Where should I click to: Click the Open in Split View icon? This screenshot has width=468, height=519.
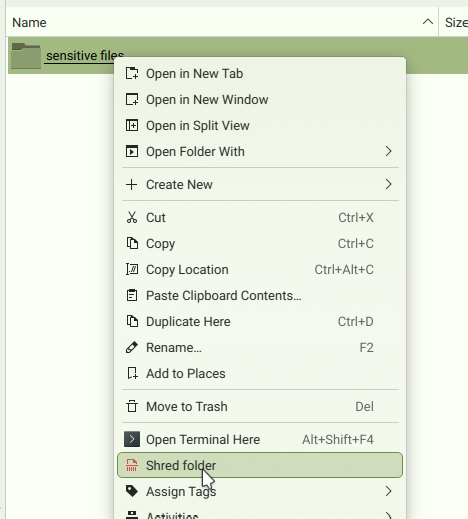(132, 125)
